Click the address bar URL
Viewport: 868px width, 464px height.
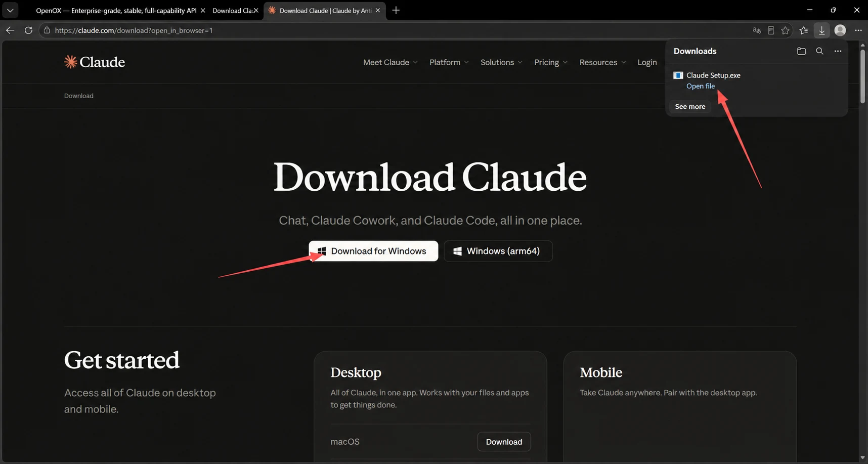(134, 30)
